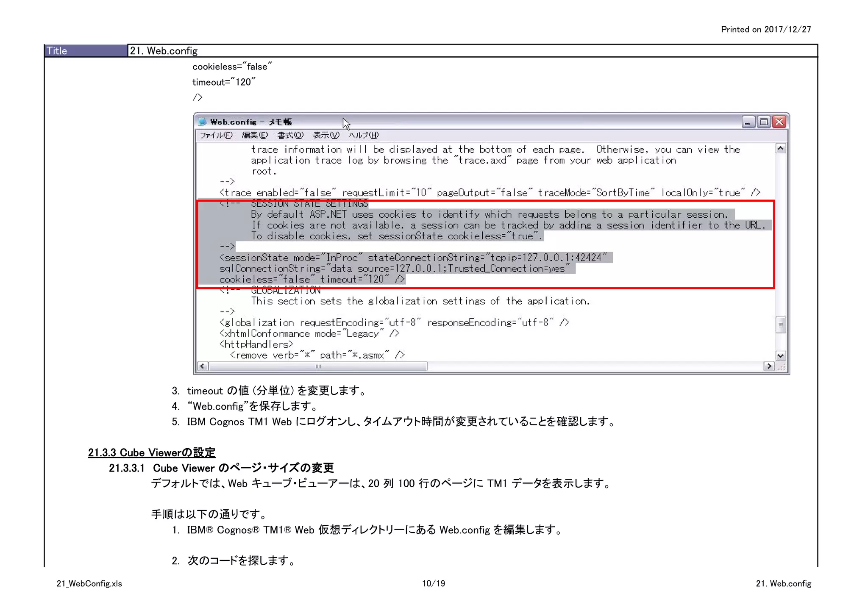Open the 表示(V) menu
The image size is (868, 613).
326,135
